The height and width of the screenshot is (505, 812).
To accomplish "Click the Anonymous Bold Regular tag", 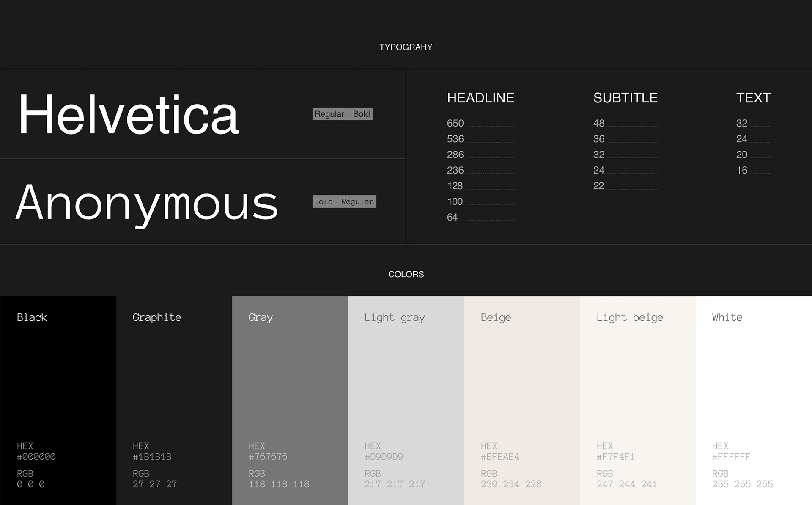I will (x=344, y=201).
